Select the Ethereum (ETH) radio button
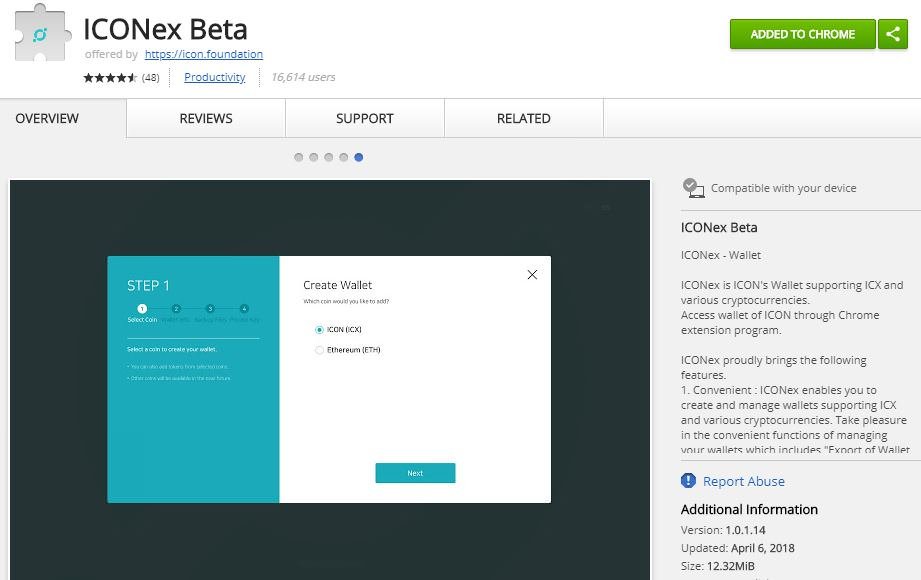This screenshot has width=921, height=580. (x=320, y=350)
